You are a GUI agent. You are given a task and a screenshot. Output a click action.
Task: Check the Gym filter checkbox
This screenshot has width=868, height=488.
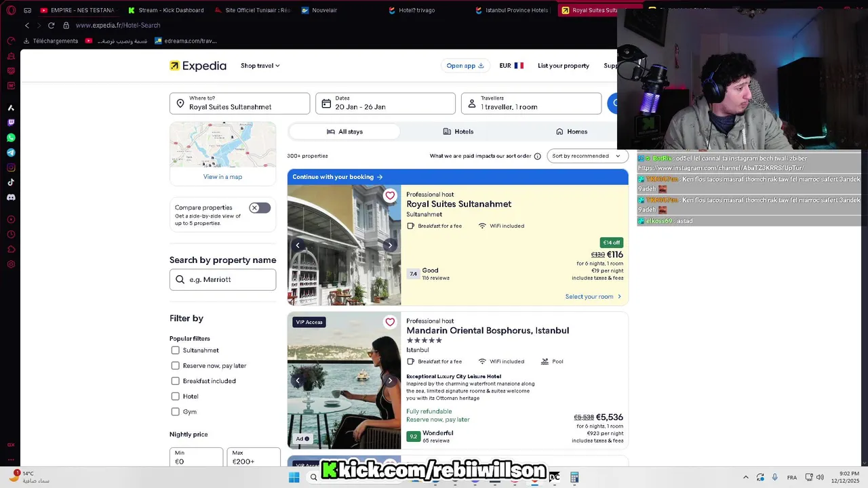[175, 411]
